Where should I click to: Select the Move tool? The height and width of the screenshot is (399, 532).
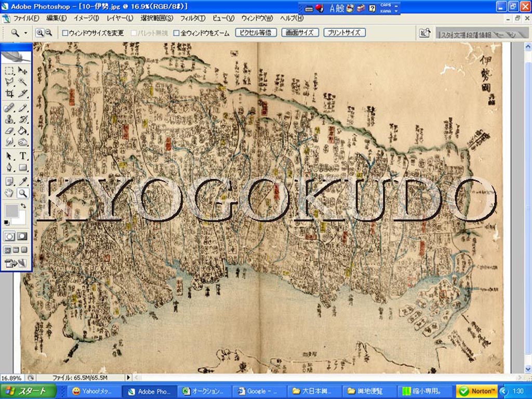pos(22,71)
